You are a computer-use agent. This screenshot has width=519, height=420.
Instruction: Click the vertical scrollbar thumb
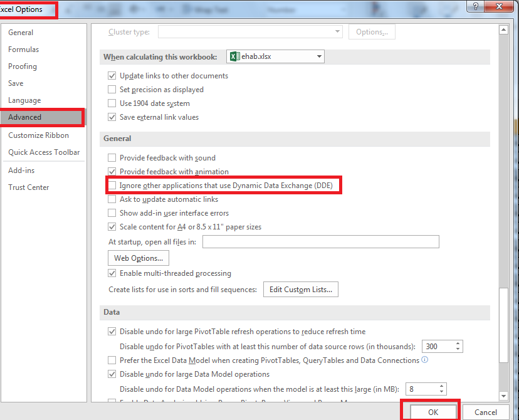click(503, 325)
